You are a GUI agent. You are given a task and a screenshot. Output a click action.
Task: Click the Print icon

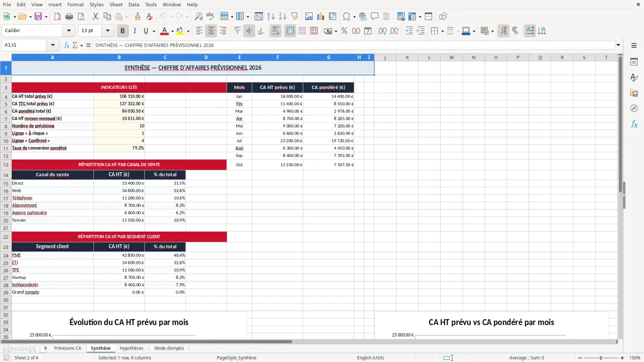coord(69,17)
